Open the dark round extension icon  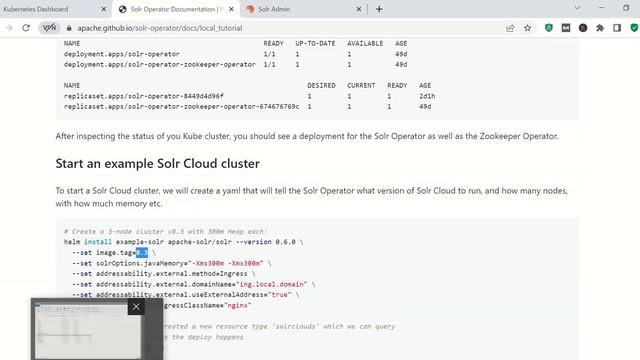(583, 28)
